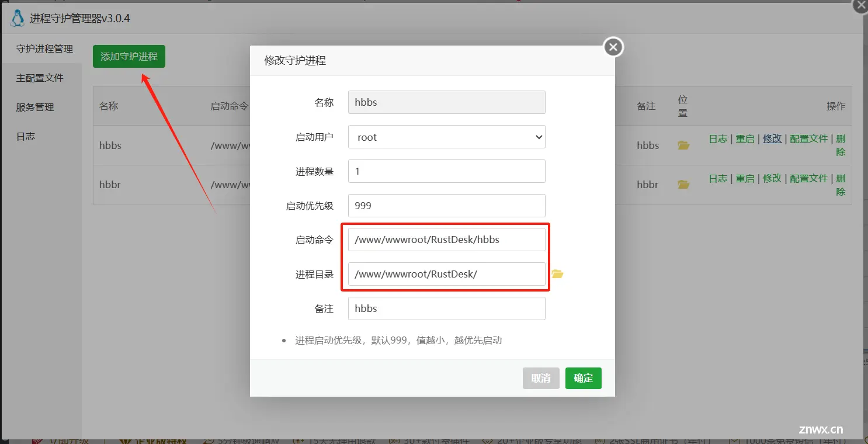Open the 启动用户 root dropdown
868x444 pixels.
pos(447,137)
